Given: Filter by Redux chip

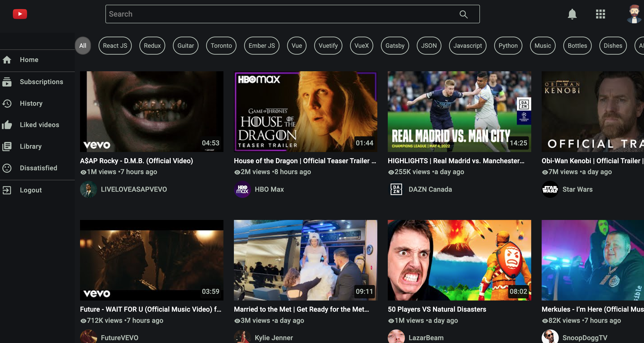Looking at the screenshot, I should (x=152, y=46).
